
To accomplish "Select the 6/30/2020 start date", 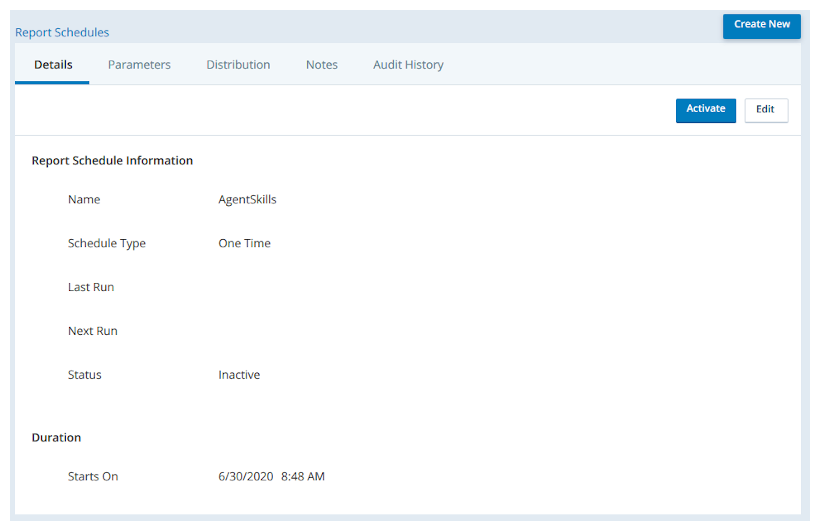I will tap(246, 476).
